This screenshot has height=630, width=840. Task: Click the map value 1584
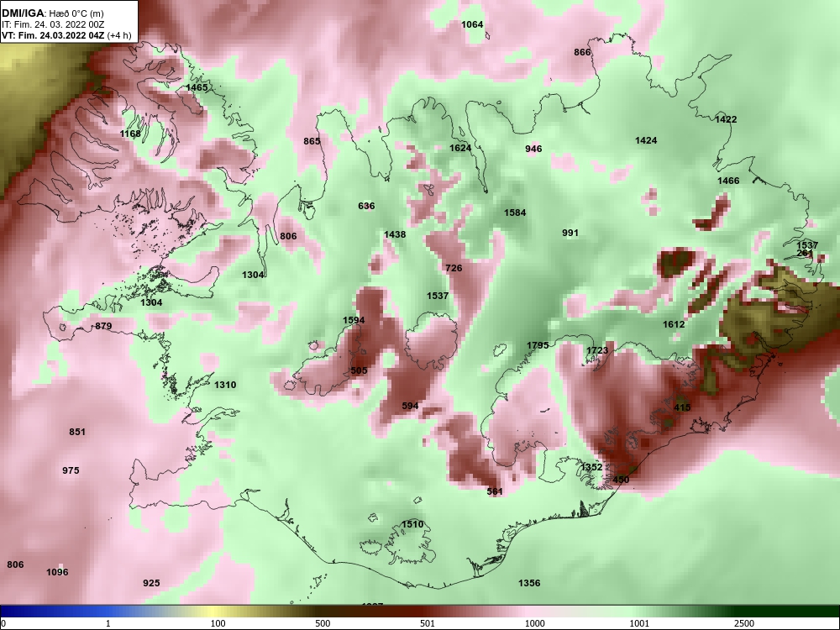[515, 213]
